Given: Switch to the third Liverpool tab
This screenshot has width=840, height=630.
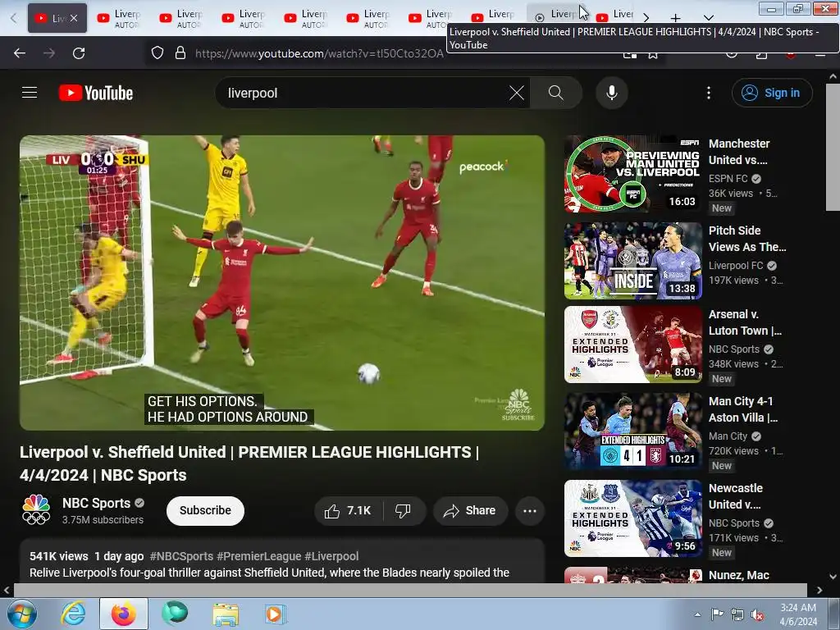Looking at the screenshot, I should click(181, 18).
